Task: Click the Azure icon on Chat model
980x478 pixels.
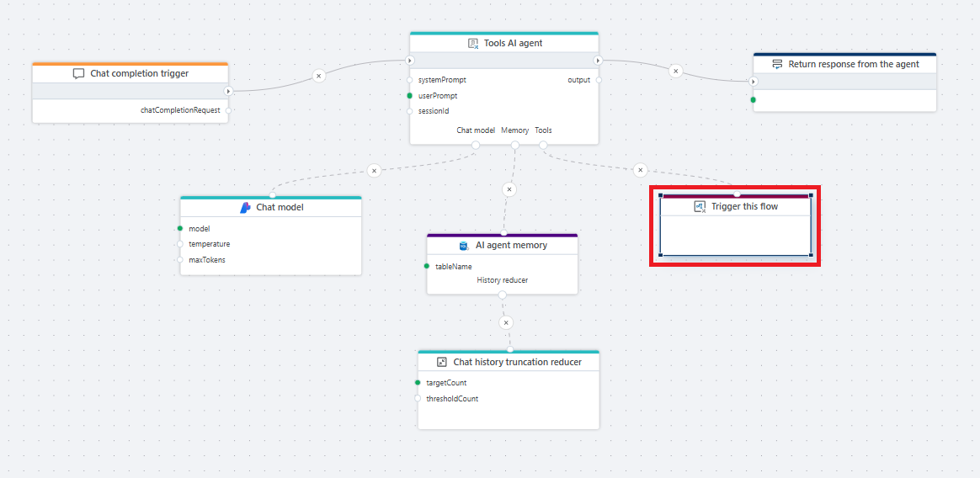Action: coord(246,208)
